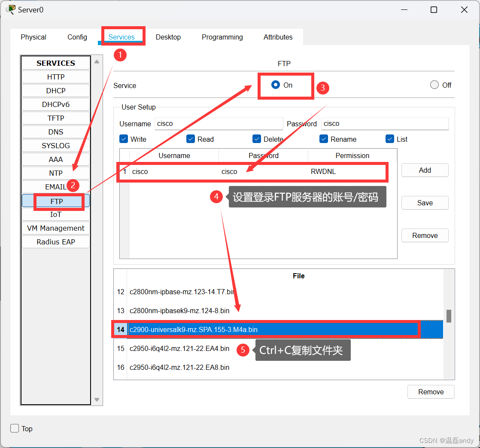Viewport: 480px width, 448px height.
Task: Click the Password input field
Action: [x=385, y=124]
